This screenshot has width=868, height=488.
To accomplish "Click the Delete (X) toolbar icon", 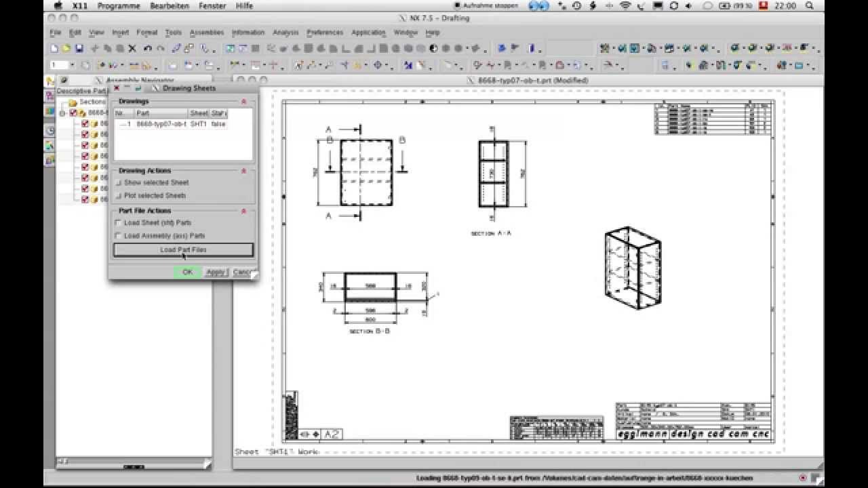I will point(132,49).
